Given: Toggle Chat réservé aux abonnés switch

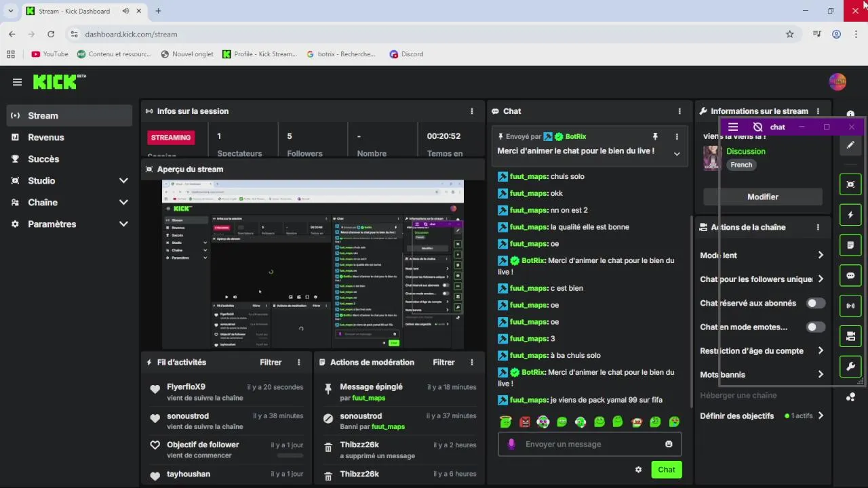Looking at the screenshot, I should pyautogui.click(x=816, y=303).
